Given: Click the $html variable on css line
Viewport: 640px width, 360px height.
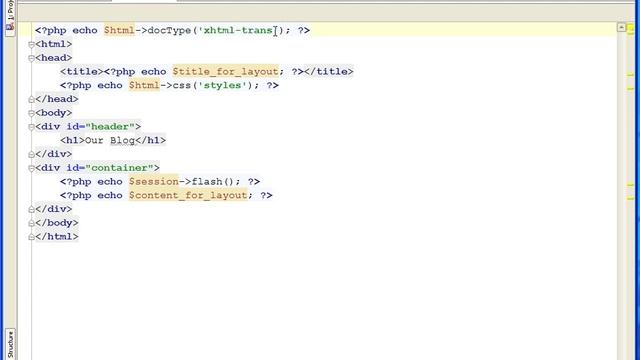Looking at the screenshot, I should tap(144, 85).
